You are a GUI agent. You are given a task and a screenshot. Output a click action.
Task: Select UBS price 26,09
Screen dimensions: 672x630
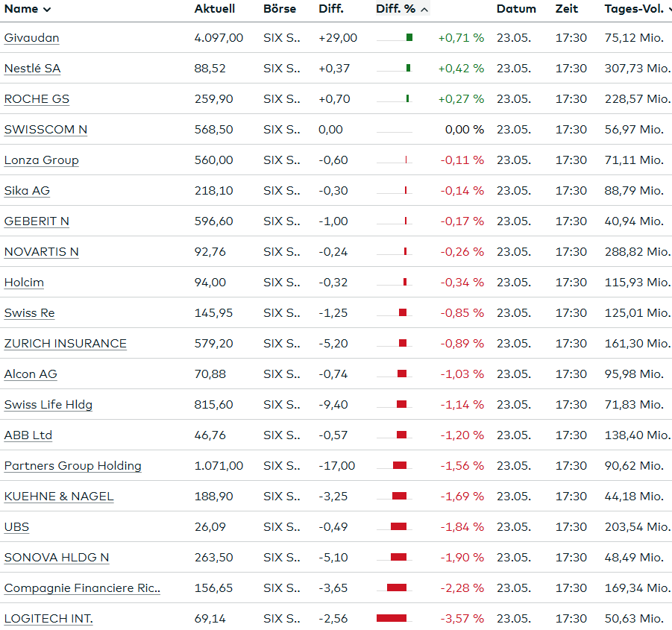tap(210, 527)
